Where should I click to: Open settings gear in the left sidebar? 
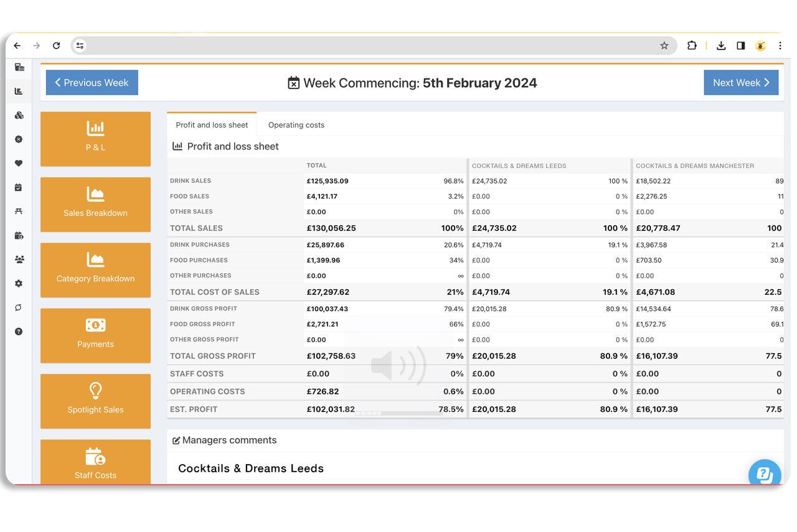[x=19, y=284]
